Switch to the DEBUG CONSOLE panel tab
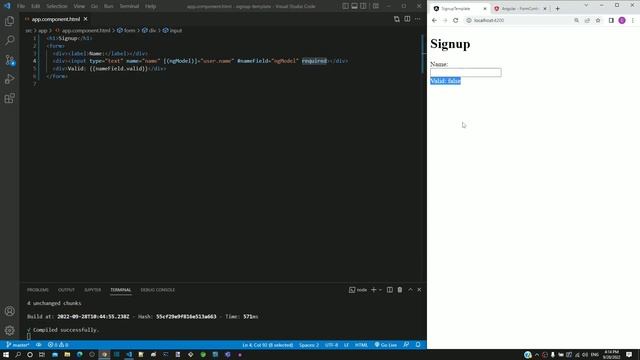 [158, 290]
